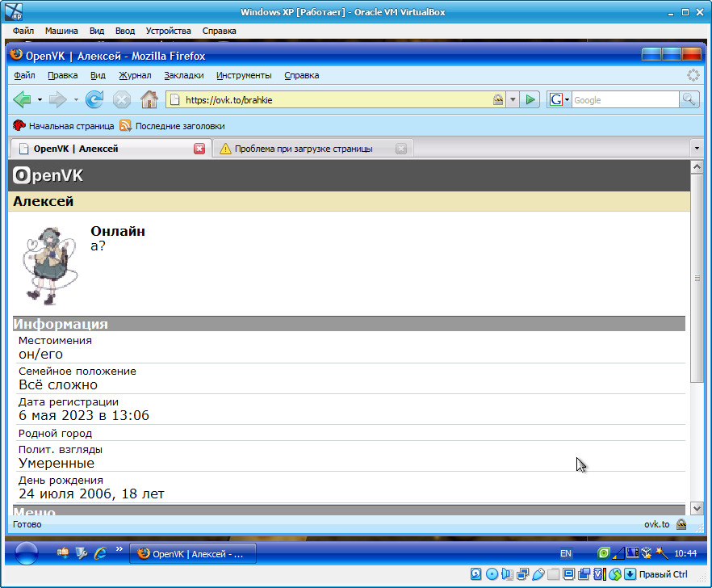Open the address bar history dropdown
This screenshot has width=712, height=588.
[x=513, y=99]
